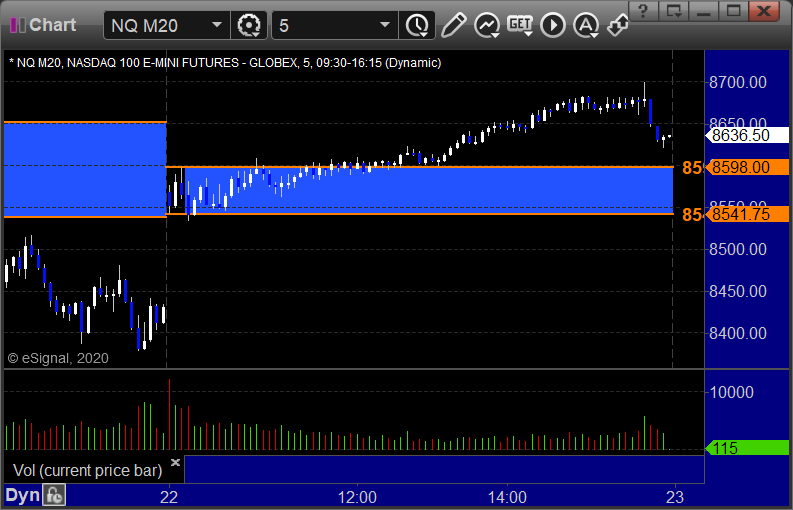Image resolution: width=793 pixels, height=510 pixels.
Task: Click the 10000 volume axis label
Action: pyautogui.click(x=731, y=392)
